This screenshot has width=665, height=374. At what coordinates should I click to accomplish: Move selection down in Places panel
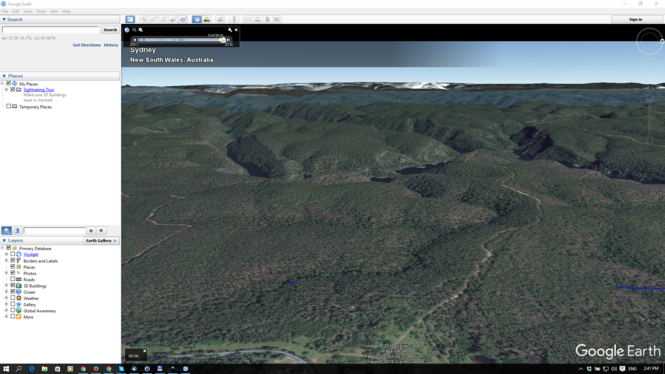pos(101,231)
